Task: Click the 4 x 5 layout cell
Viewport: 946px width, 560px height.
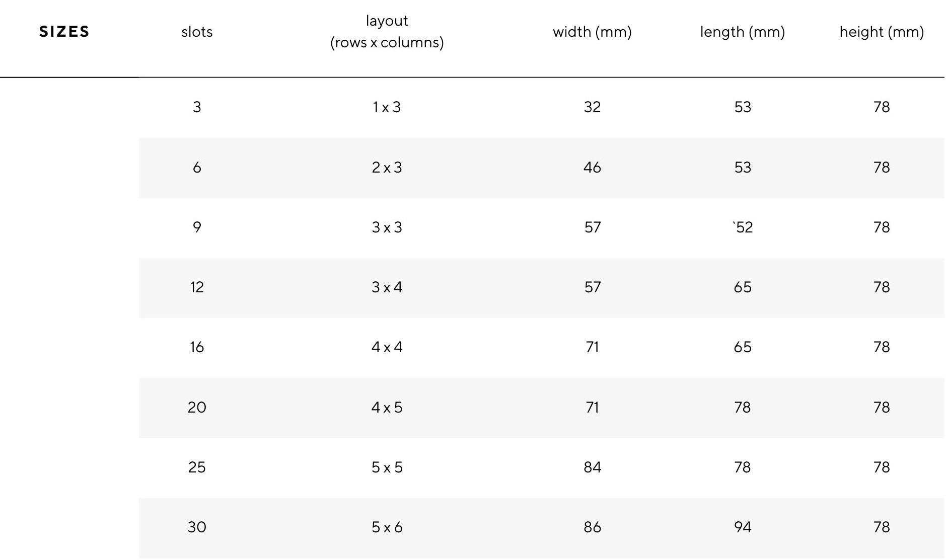Action: click(387, 408)
